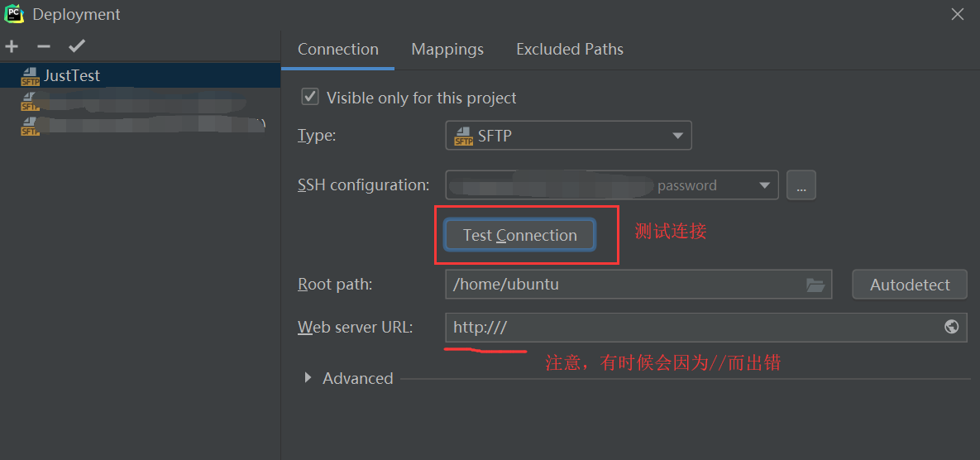Select the Connection tab
This screenshot has height=460, width=980.
338,50
